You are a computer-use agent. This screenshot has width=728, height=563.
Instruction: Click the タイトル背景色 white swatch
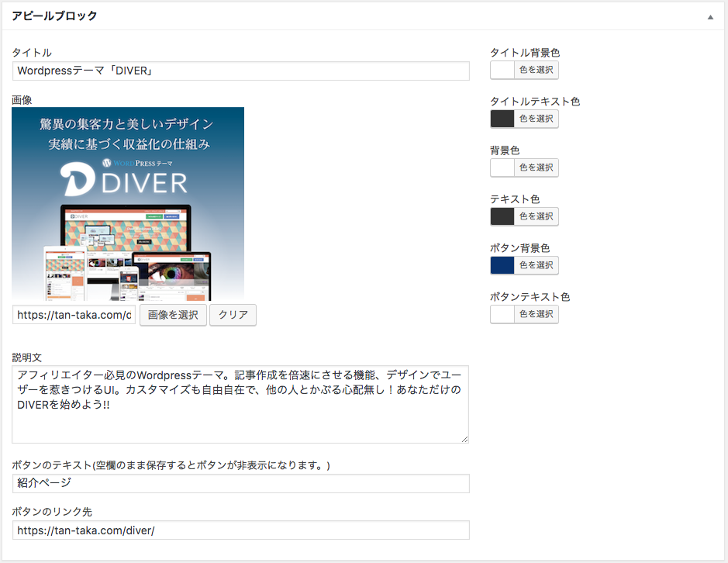(x=502, y=70)
